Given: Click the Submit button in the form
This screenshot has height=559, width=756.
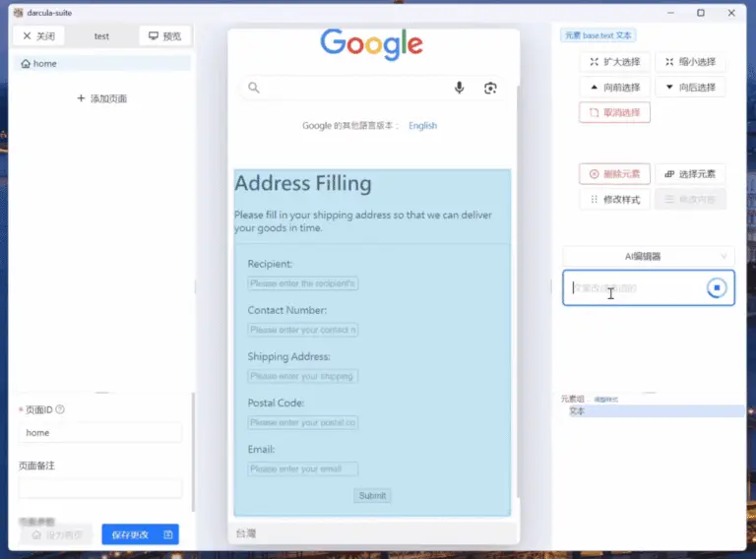Looking at the screenshot, I should point(372,495).
